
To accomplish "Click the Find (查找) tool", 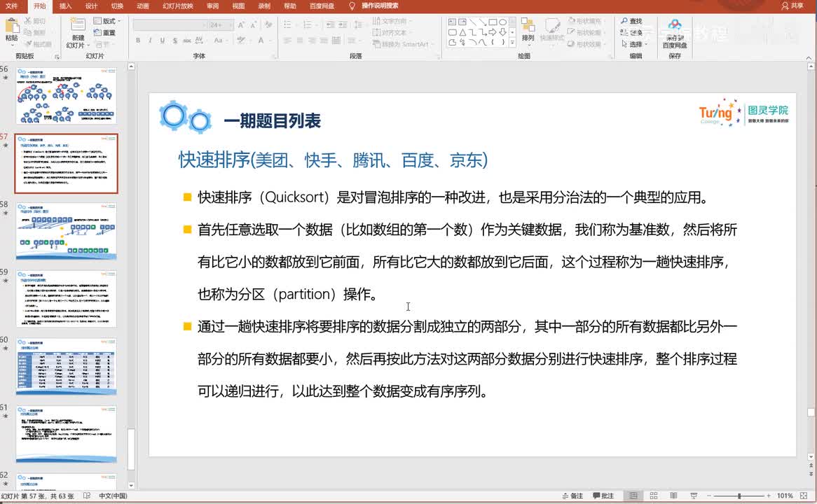I will (631, 21).
